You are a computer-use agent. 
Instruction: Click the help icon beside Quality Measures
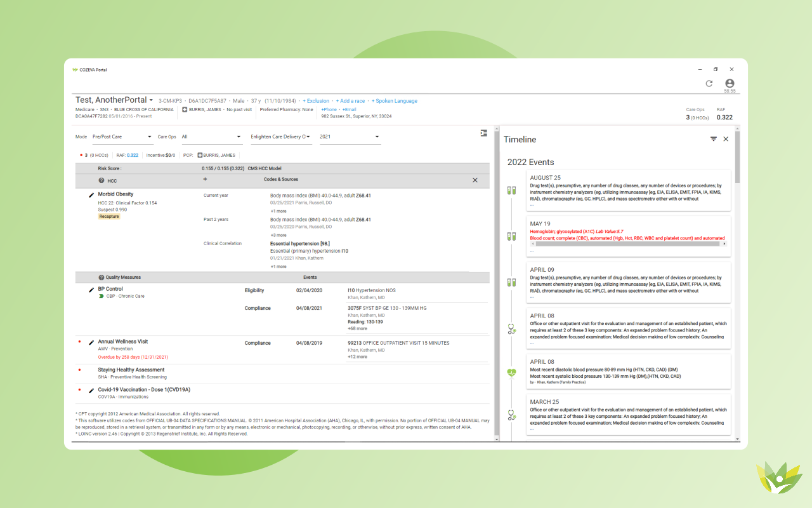tap(101, 277)
